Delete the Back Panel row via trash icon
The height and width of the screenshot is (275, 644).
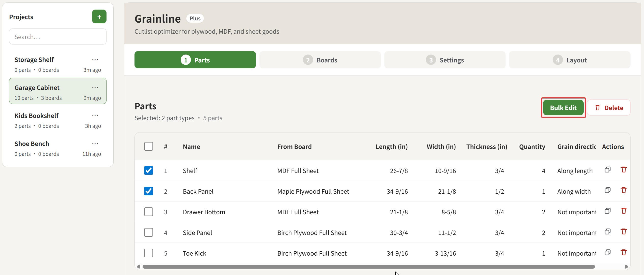(x=623, y=190)
